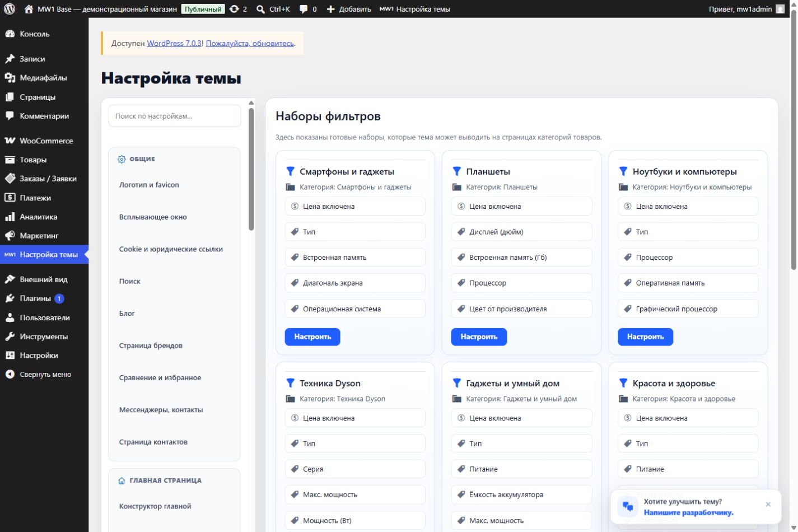The width and height of the screenshot is (798, 532).
Task: Click funnel icon of Планшеты filter set
Action: pyautogui.click(x=457, y=171)
